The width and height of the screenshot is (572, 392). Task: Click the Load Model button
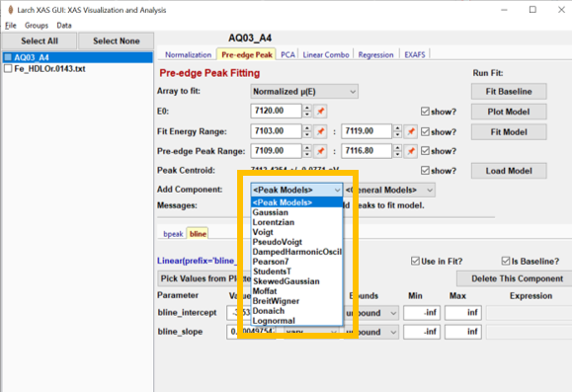pyautogui.click(x=509, y=171)
